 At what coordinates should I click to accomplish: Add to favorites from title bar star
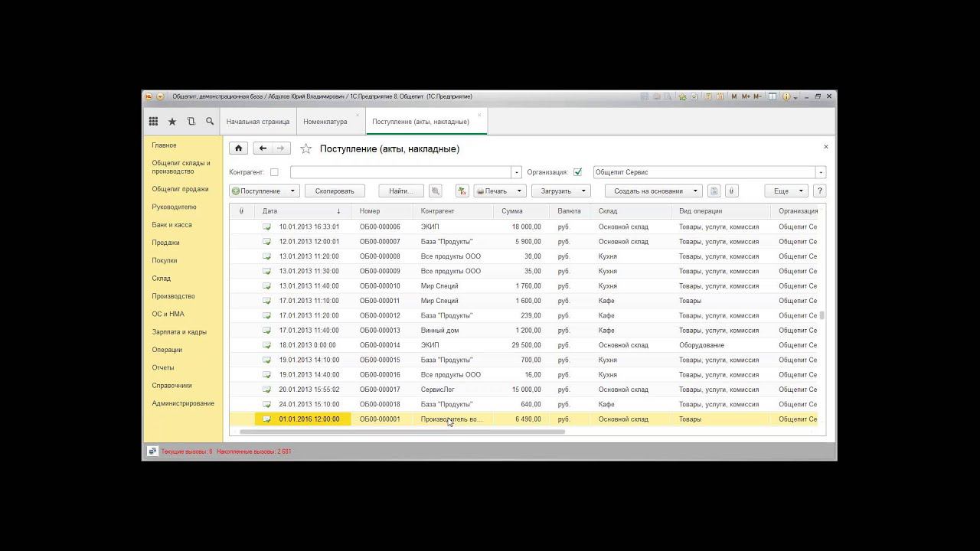pyautogui.click(x=681, y=96)
